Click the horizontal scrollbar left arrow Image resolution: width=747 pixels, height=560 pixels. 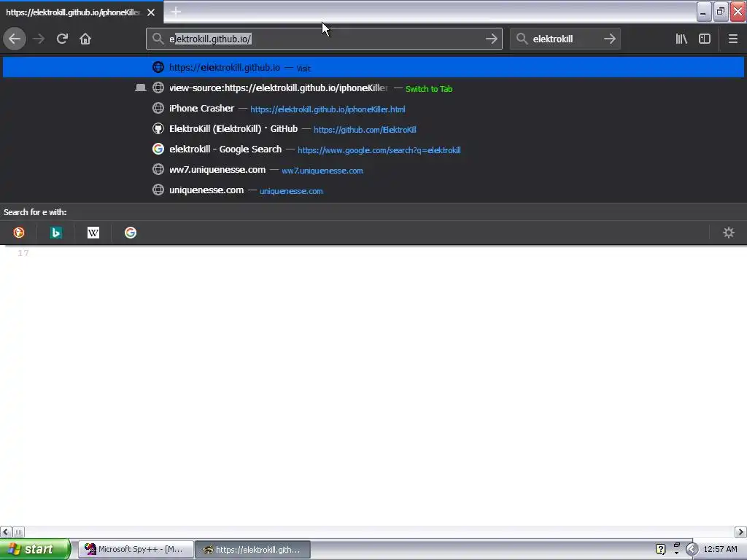(x=6, y=532)
